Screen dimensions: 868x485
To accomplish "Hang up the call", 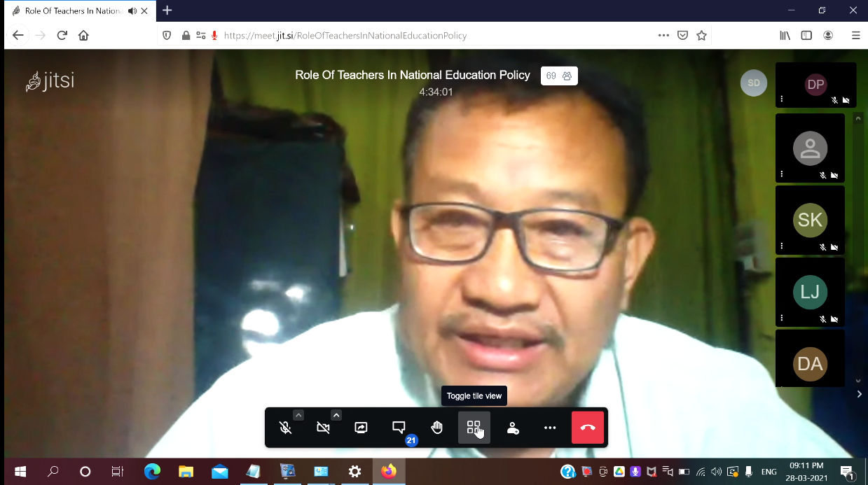I will (588, 428).
